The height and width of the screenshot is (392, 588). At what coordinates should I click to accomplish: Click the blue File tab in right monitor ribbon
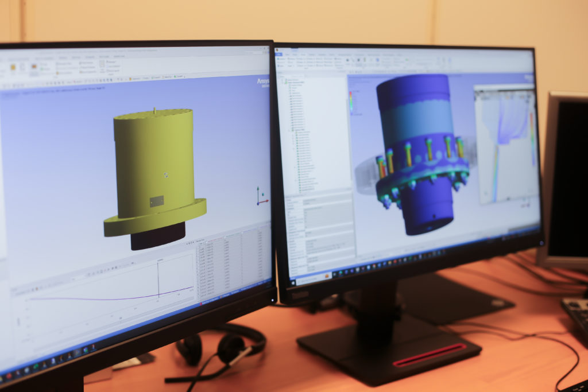point(280,54)
